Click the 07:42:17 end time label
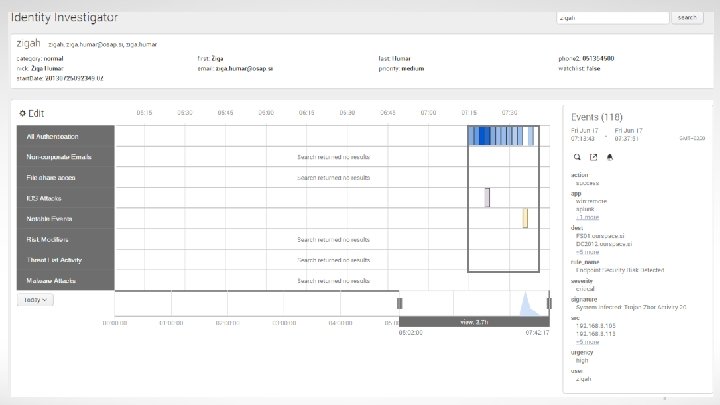720x405 pixels. coord(537,332)
